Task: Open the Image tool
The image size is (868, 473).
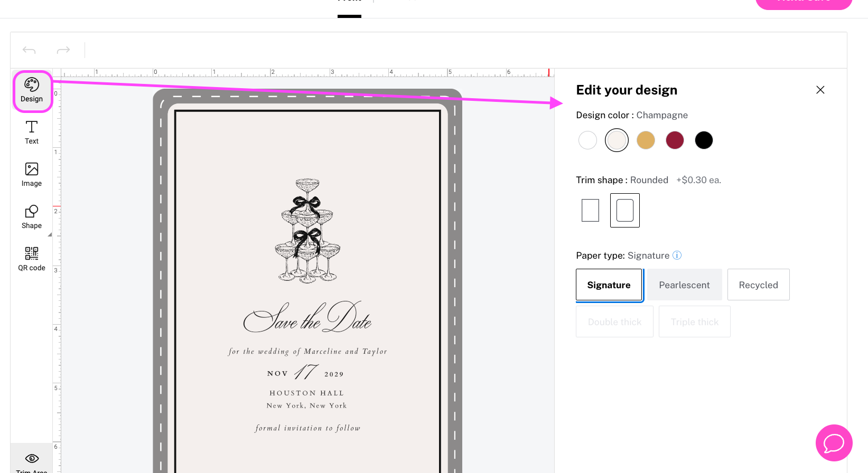Action: coord(32,175)
